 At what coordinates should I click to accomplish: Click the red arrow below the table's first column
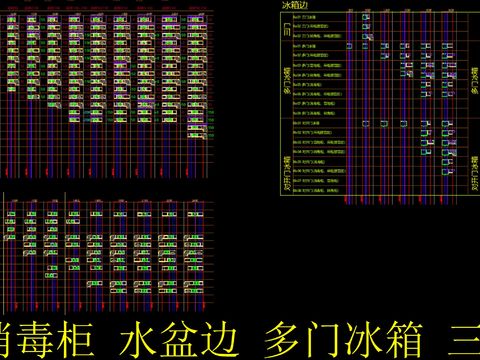347,200
